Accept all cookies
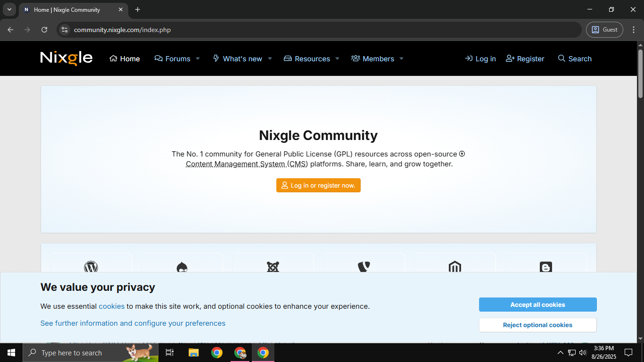Image resolution: width=644 pixels, height=362 pixels. click(538, 304)
